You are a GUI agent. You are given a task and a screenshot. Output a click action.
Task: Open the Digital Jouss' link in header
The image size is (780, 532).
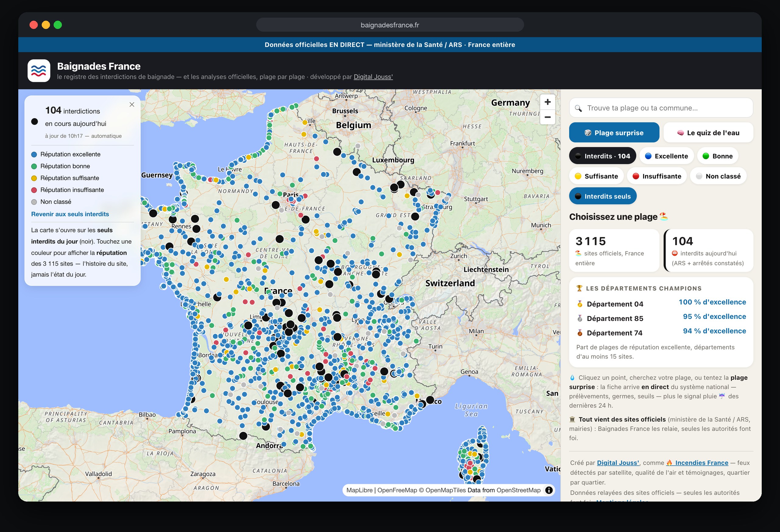[373, 77]
